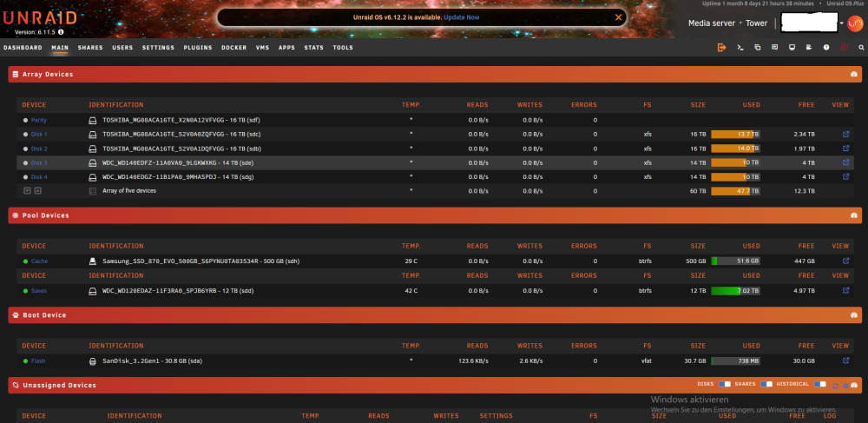This screenshot has height=423, width=868.
Task: Click Cache used bar 51.6 GB
Action: [x=735, y=261]
